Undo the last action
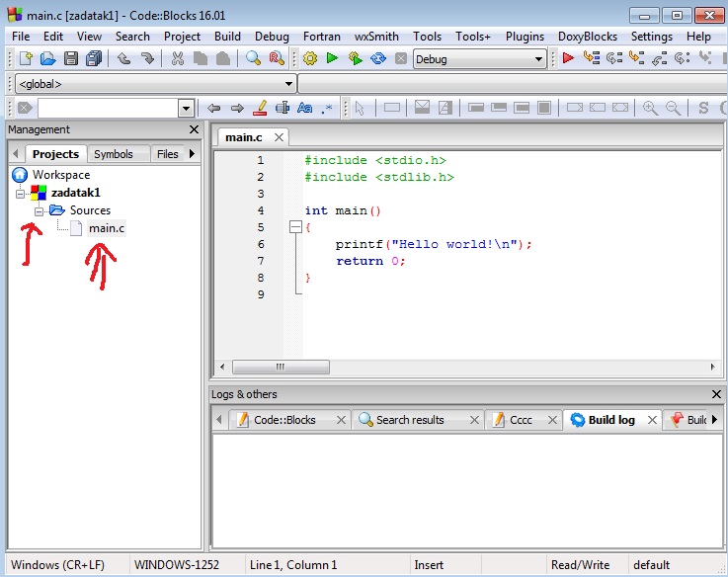The image size is (728, 577). (123, 58)
